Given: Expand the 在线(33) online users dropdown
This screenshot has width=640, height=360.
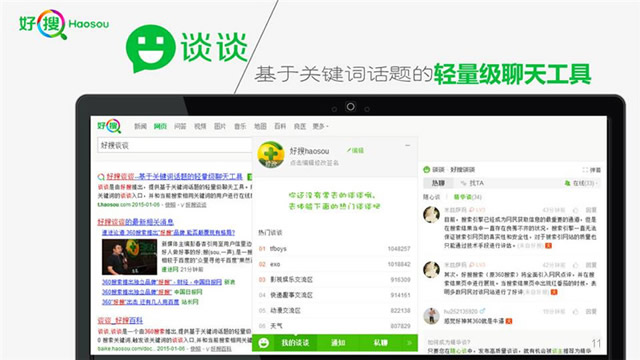Looking at the screenshot, I should coord(581,183).
